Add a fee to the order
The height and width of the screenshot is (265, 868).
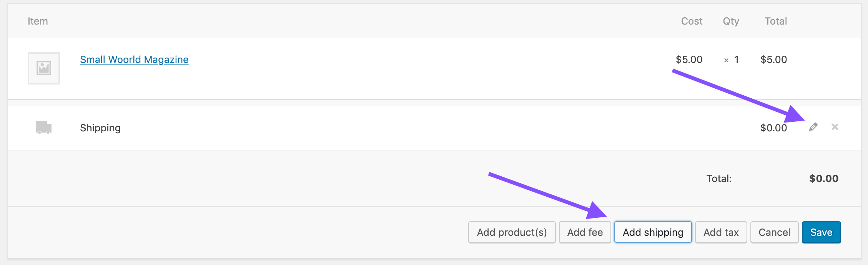[x=585, y=232]
